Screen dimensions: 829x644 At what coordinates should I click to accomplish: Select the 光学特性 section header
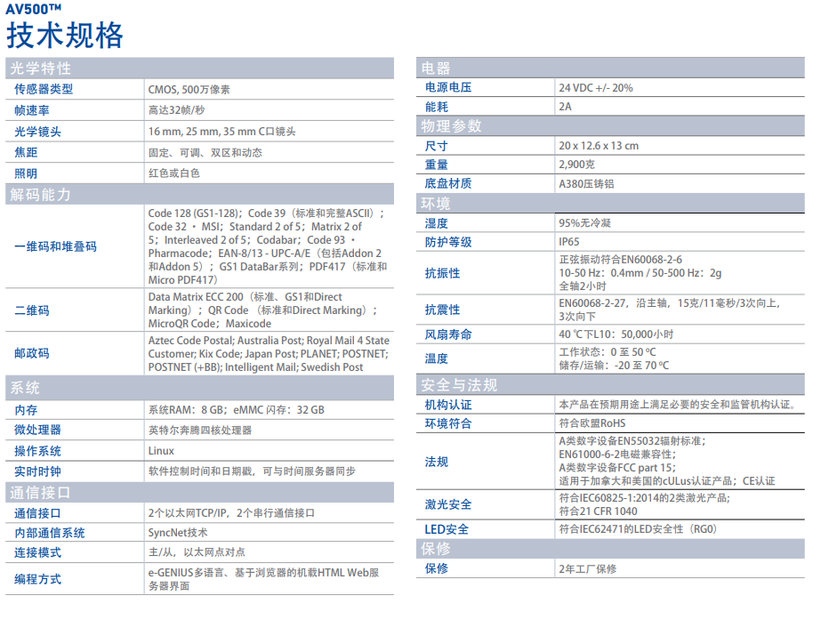click(x=37, y=68)
